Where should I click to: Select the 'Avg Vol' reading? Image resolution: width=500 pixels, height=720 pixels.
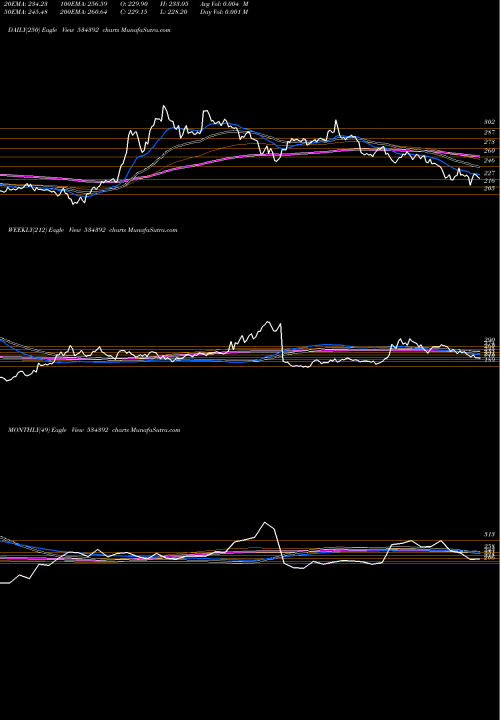point(224,4)
